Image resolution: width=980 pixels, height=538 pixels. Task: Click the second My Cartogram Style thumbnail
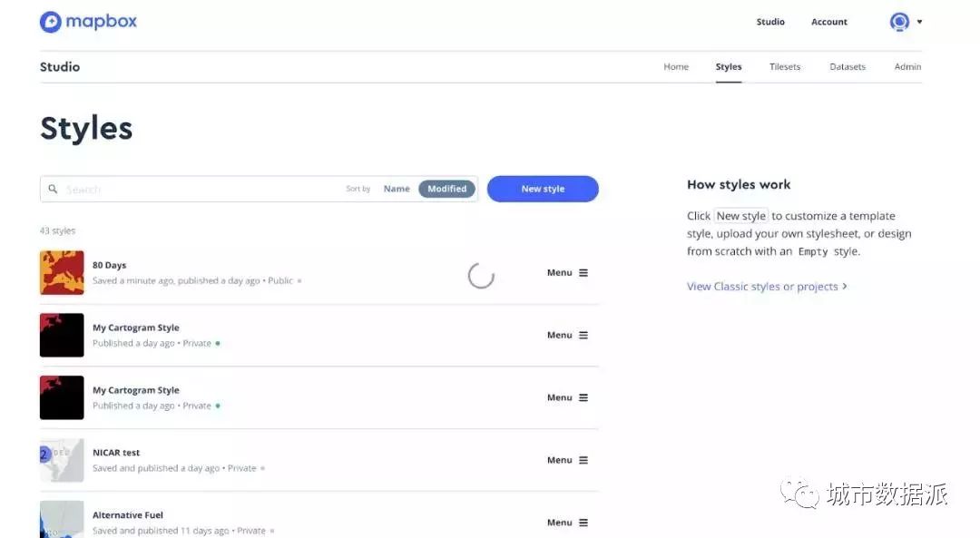tap(62, 398)
